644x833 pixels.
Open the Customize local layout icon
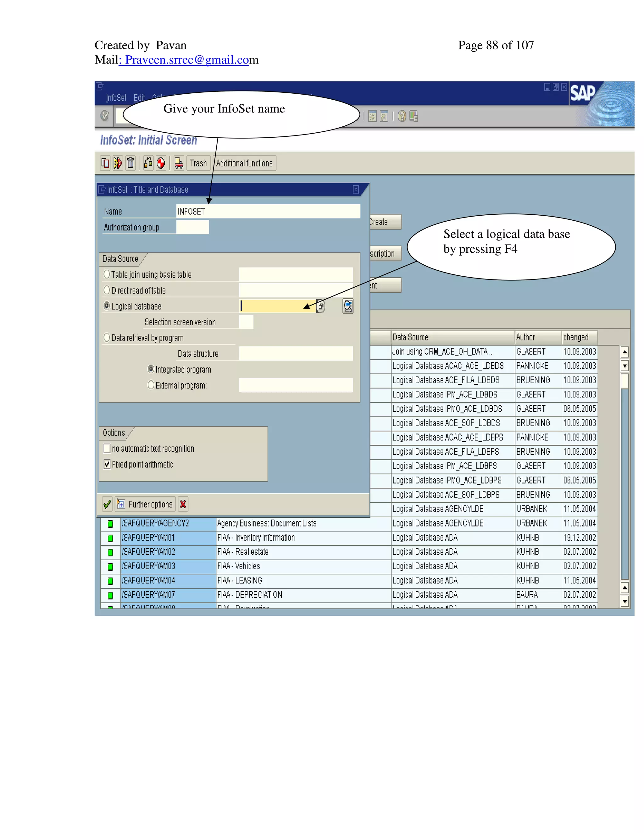tap(414, 116)
